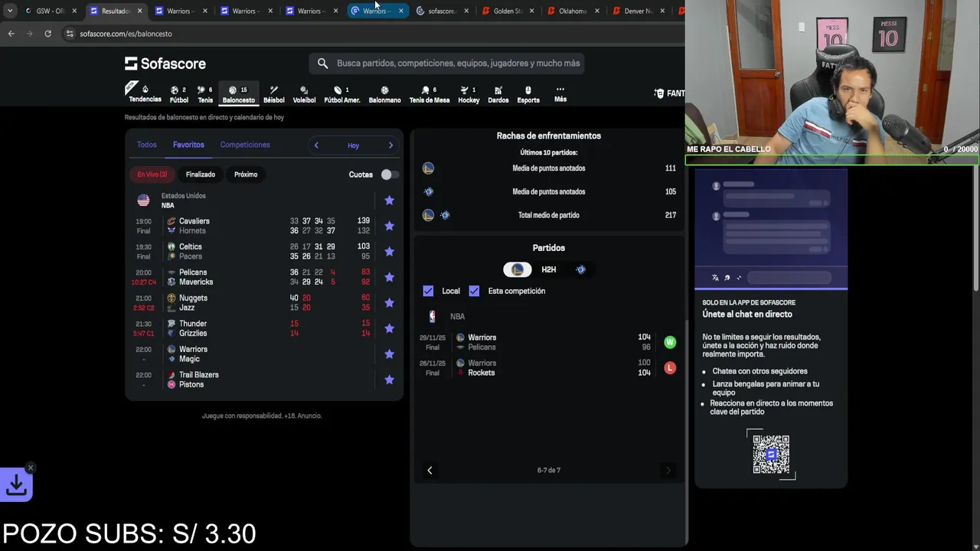980x551 pixels.
Task: Click the browser back button
Action: pyautogui.click(x=11, y=34)
